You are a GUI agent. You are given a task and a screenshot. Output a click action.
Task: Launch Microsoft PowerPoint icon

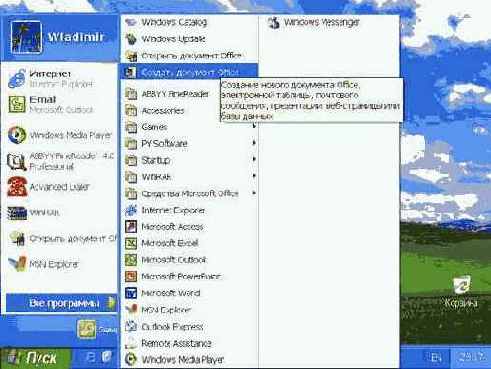tap(131, 276)
